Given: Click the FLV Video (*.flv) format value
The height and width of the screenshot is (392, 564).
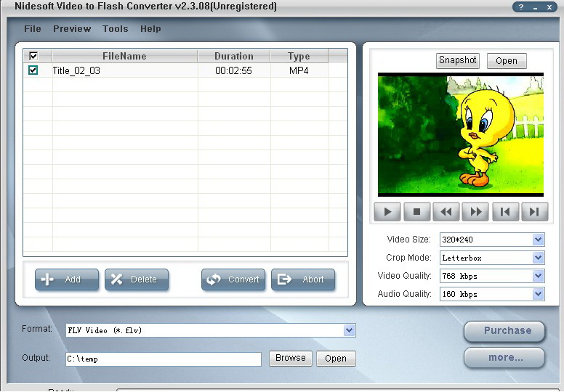Looking at the screenshot, I should pyautogui.click(x=105, y=330).
